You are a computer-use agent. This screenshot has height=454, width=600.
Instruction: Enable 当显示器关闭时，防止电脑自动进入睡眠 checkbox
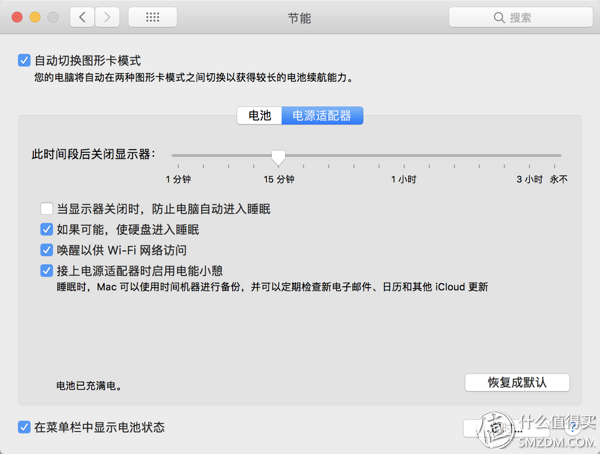[x=46, y=209]
